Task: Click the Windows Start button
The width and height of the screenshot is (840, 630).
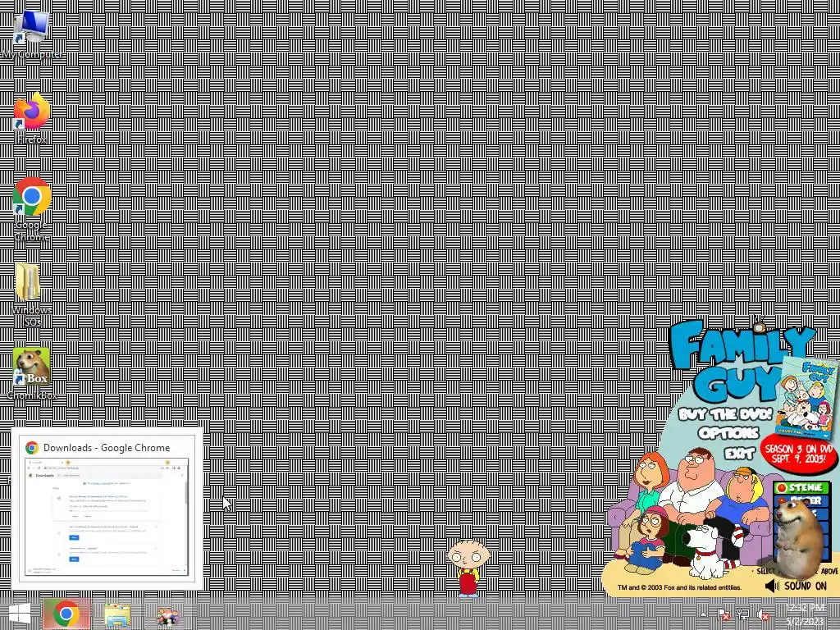Action: coord(20,614)
